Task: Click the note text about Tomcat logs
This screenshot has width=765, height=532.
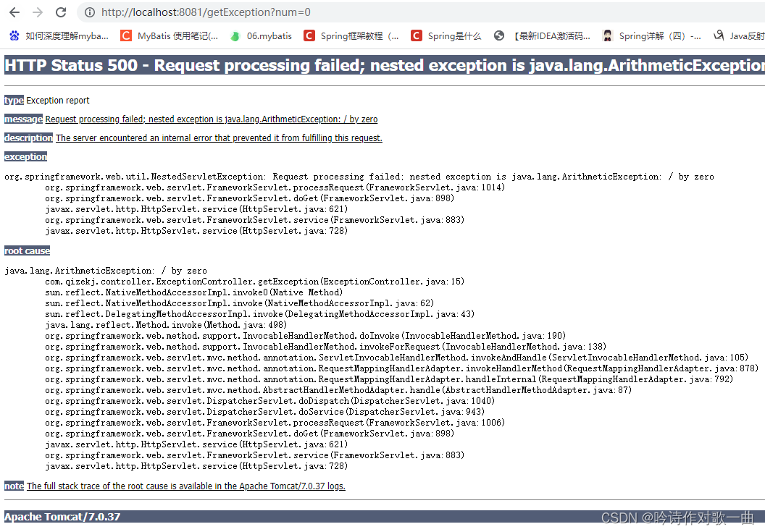Action: [186, 486]
